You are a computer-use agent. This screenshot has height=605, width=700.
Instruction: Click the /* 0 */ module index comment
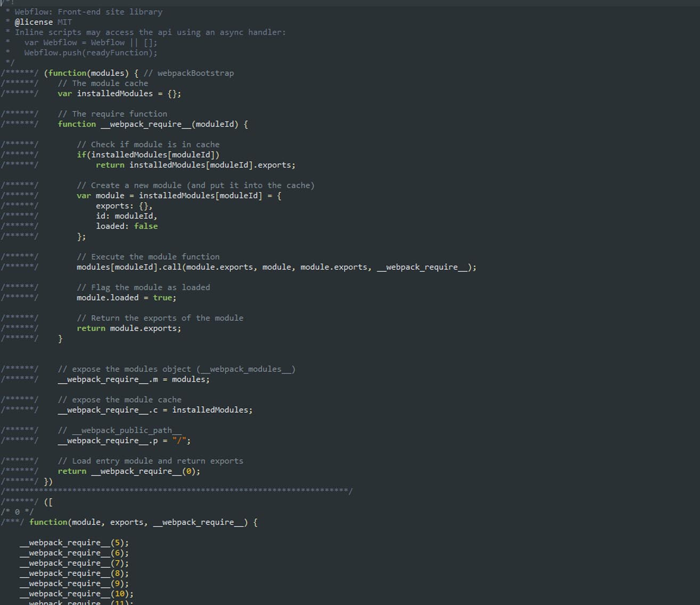[x=17, y=512]
